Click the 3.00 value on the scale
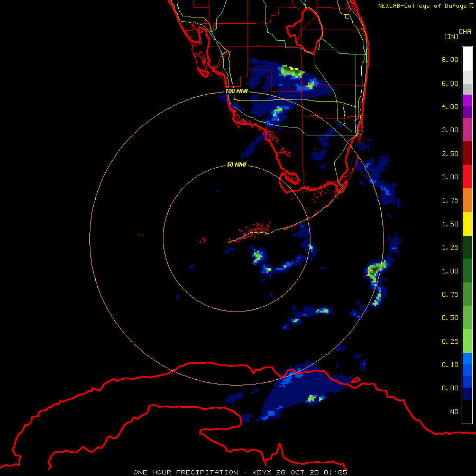Image resolution: width=476 pixels, height=476 pixels. [x=450, y=130]
